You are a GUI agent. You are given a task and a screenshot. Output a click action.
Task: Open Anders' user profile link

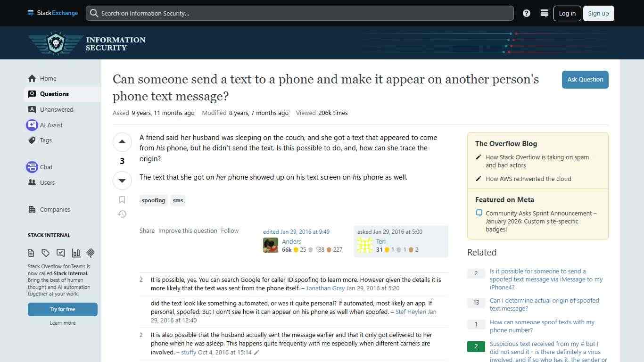[291, 241]
